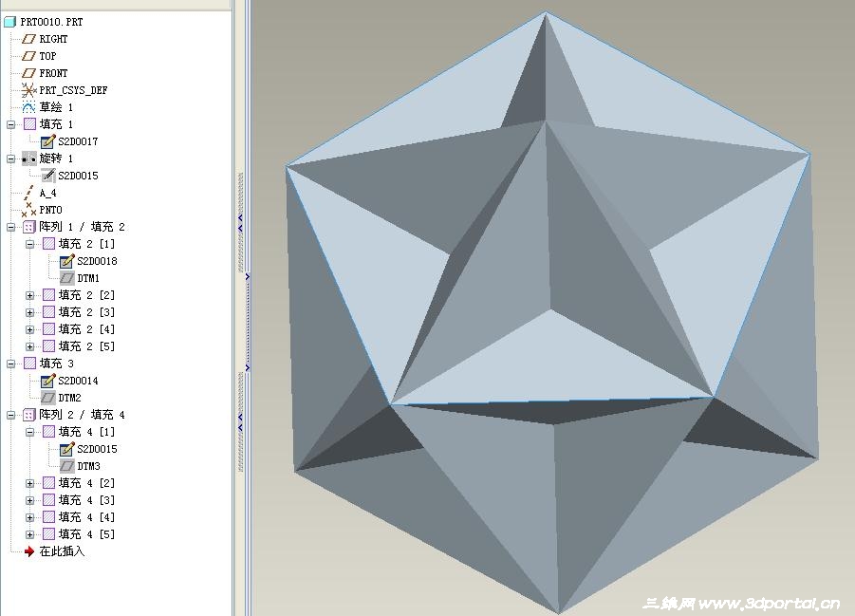Select the 填充 2 [1] fill icon
This screenshot has height=616, width=855.
[x=48, y=244]
